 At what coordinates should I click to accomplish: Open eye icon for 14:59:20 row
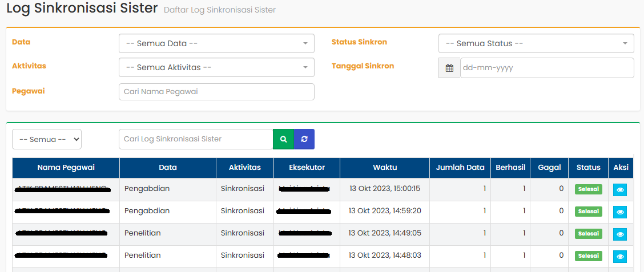click(620, 212)
